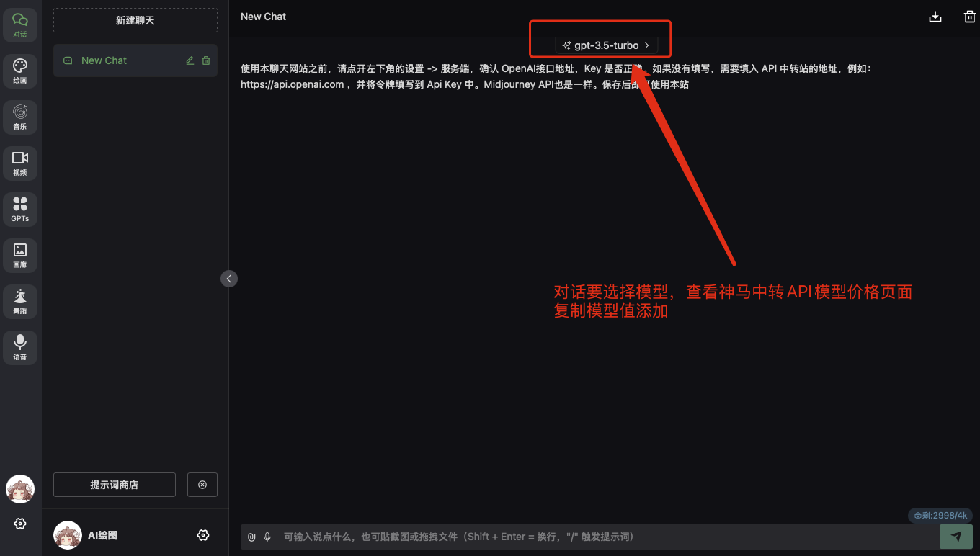Open the 对话 chat section
The width and height of the screenshot is (980, 556).
[x=20, y=25]
